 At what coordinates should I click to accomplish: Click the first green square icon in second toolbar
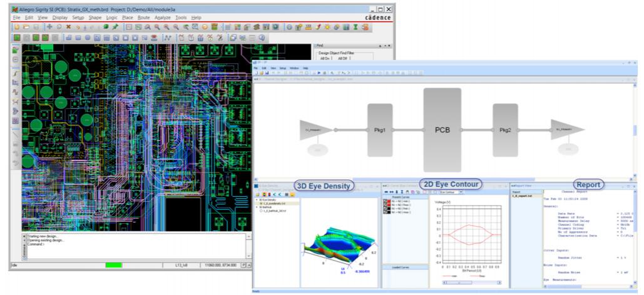click(x=17, y=37)
